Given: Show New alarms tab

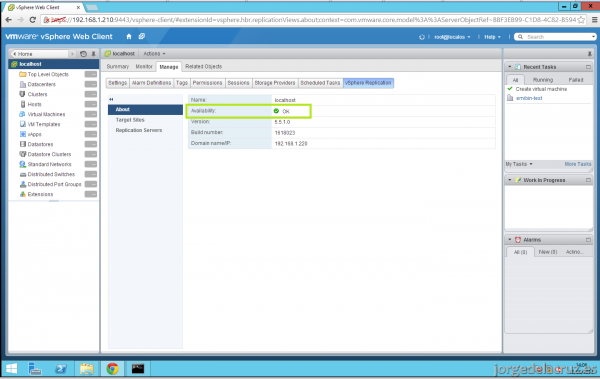Looking at the screenshot, I should pyautogui.click(x=548, y=252).
